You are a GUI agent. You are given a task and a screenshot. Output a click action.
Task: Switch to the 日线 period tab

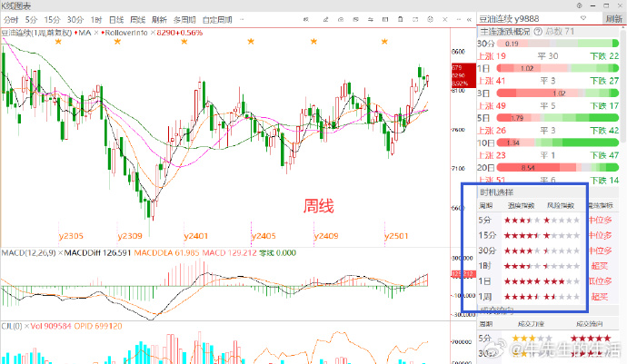pos(116,20)
